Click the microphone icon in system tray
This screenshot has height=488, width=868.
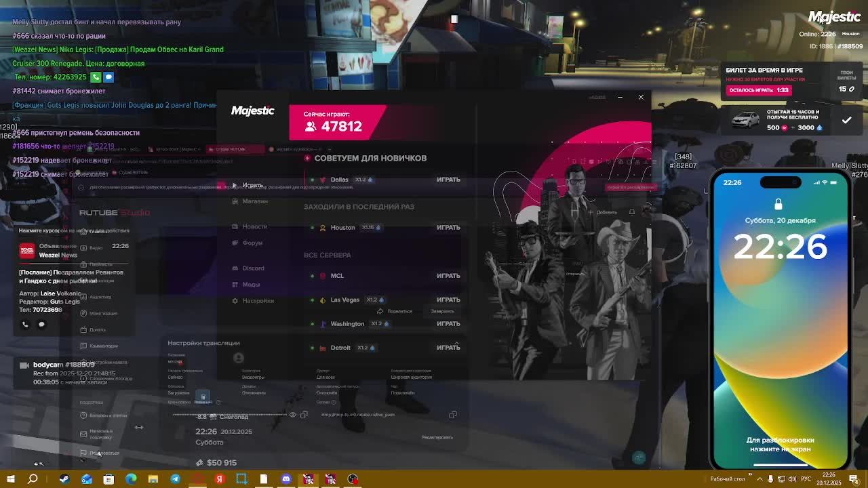point(770,479)
